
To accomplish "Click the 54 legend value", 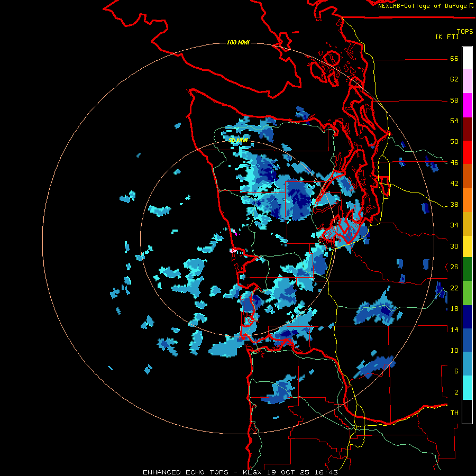I will click(454, 121).
